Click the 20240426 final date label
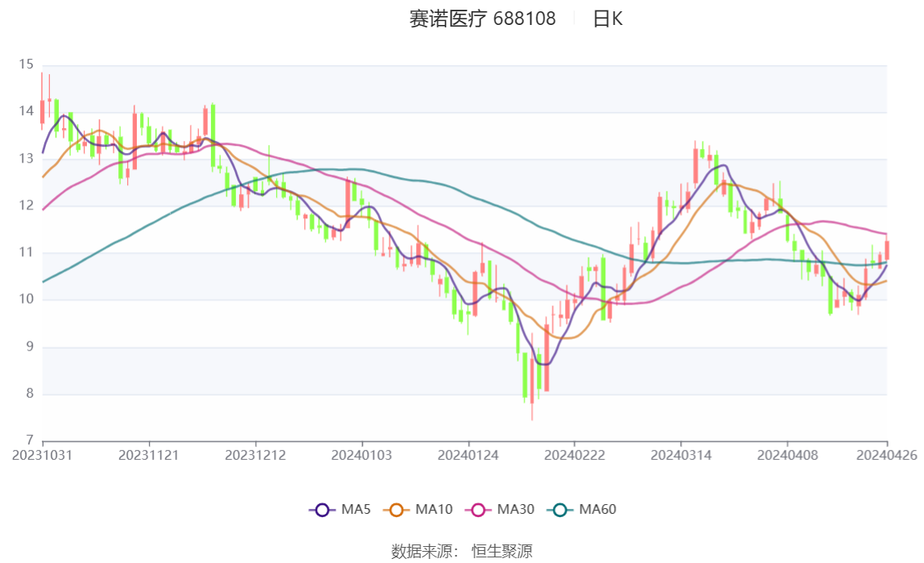 pyautogui.click(x=887, y=455)
